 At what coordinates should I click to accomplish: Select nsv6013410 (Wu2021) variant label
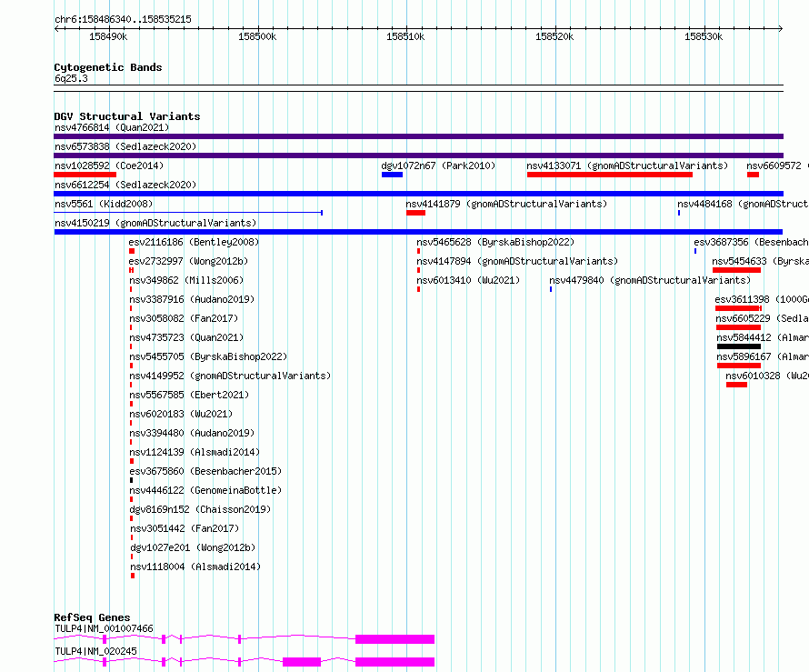[x=468, y=280]
